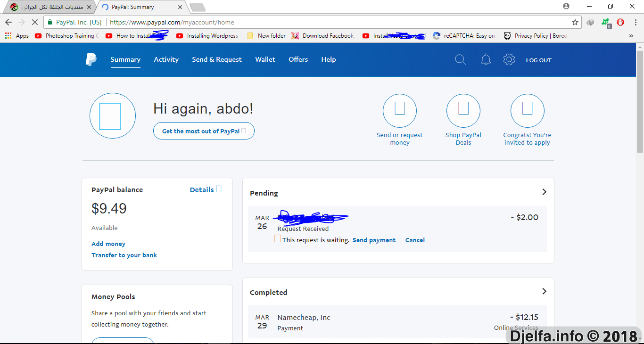The width and height of the screenshot is (644, 344).
Task: Bookmark this page with star icon
Action: coord(575,22)
